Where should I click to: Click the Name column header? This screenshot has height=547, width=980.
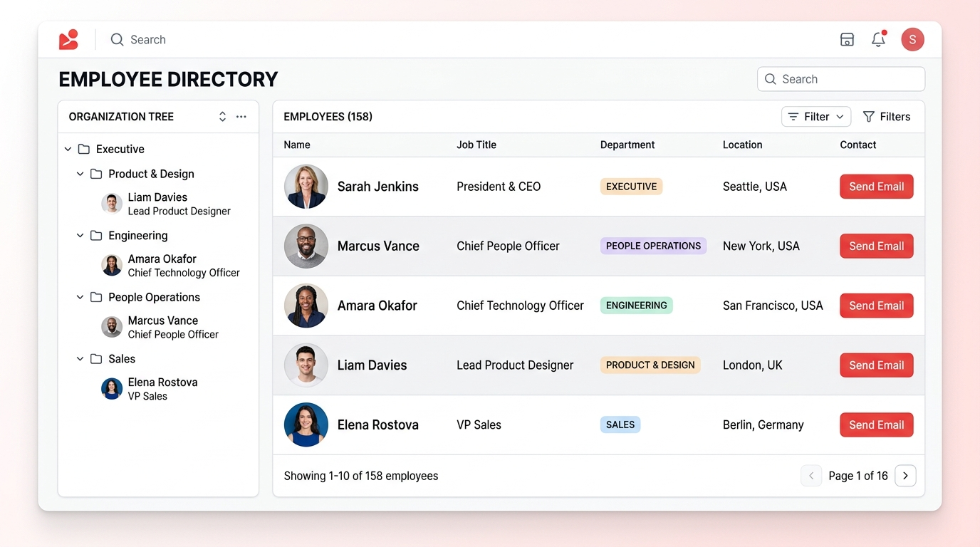tap(297, 145)
